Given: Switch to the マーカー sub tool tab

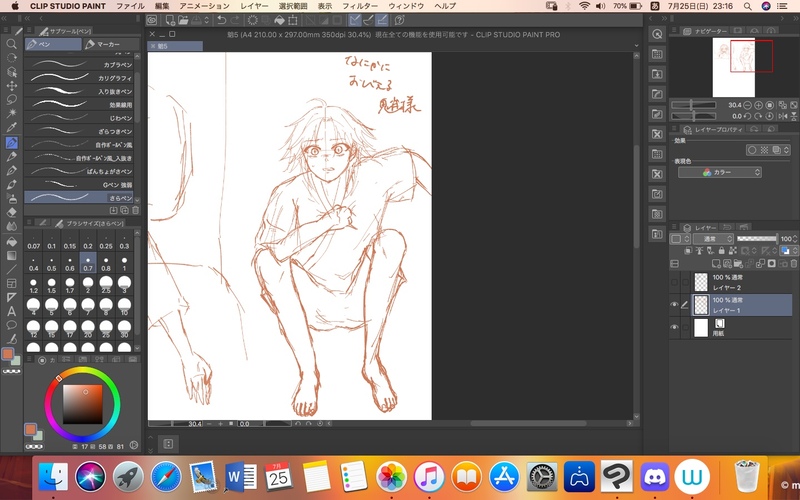Looking at the screenshot, I should [x=105, y=44].
